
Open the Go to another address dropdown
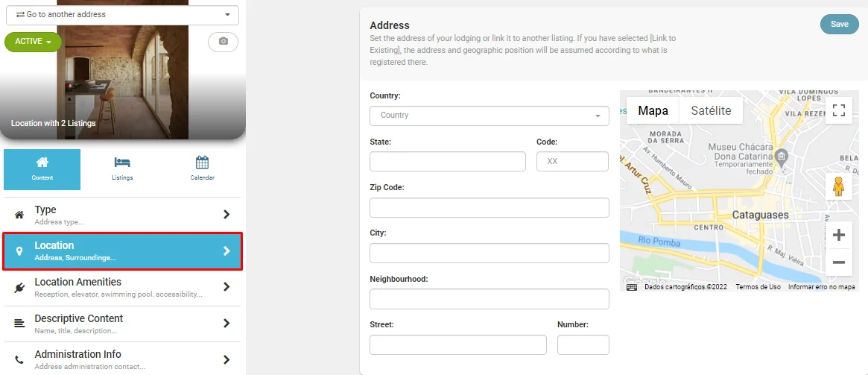coord(121,15)
